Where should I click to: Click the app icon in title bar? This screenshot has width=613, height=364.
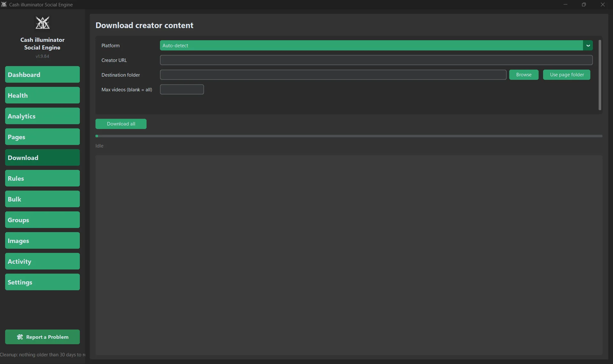[4, 4]
